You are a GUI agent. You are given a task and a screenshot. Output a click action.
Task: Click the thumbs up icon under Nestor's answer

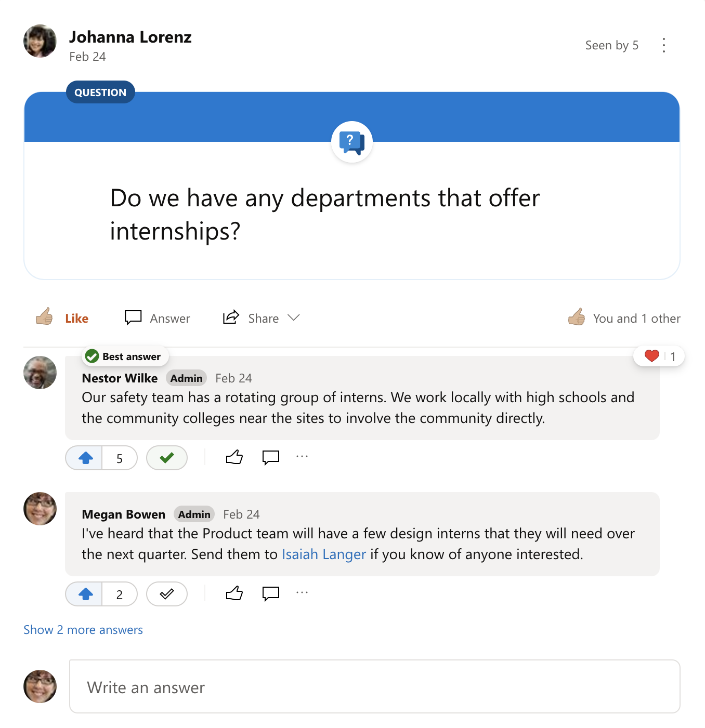[234, 457]
